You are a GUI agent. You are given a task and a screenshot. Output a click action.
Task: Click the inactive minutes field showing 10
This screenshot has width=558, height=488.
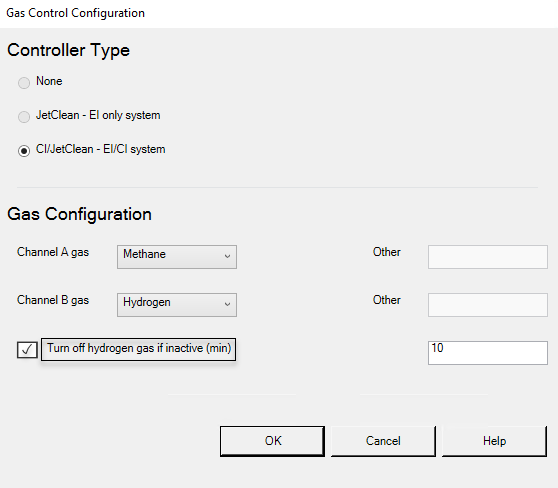[488, 353]
